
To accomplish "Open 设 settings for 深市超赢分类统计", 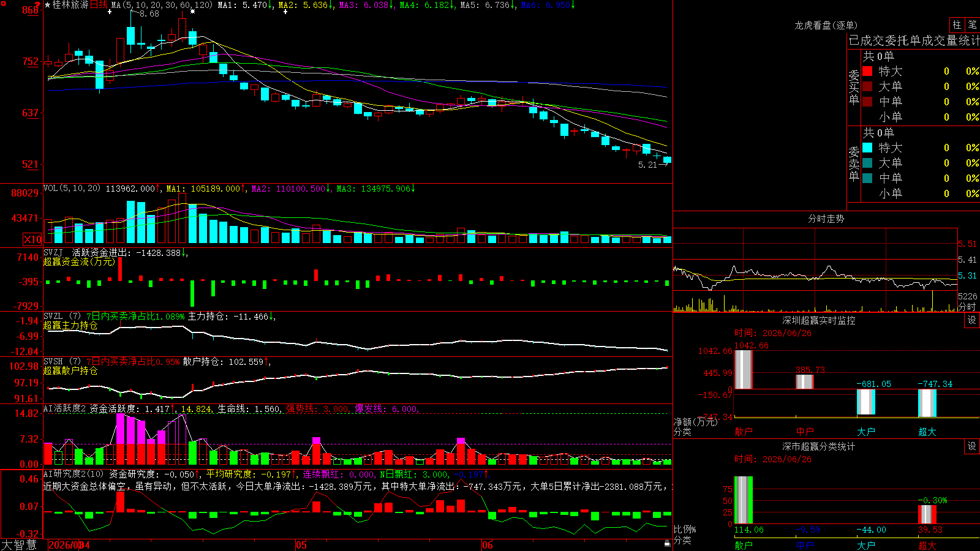I will click(972, 446).
